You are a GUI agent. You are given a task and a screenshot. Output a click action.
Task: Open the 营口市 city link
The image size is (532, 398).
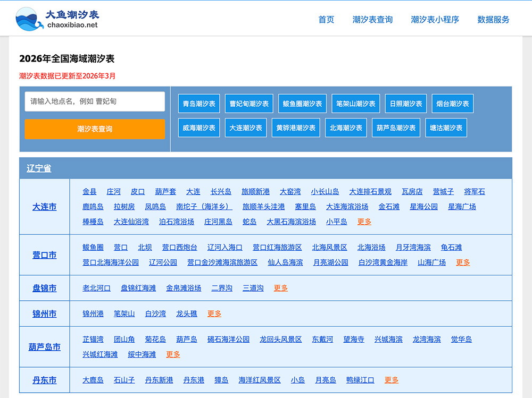tap(45, 255)
